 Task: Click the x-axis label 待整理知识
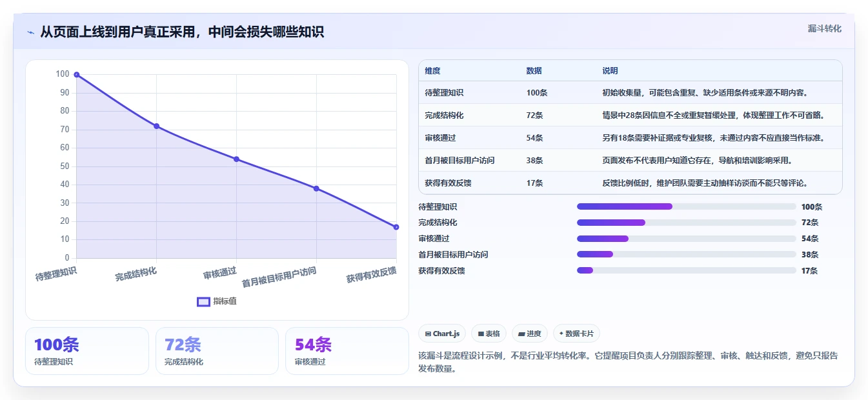56,274
